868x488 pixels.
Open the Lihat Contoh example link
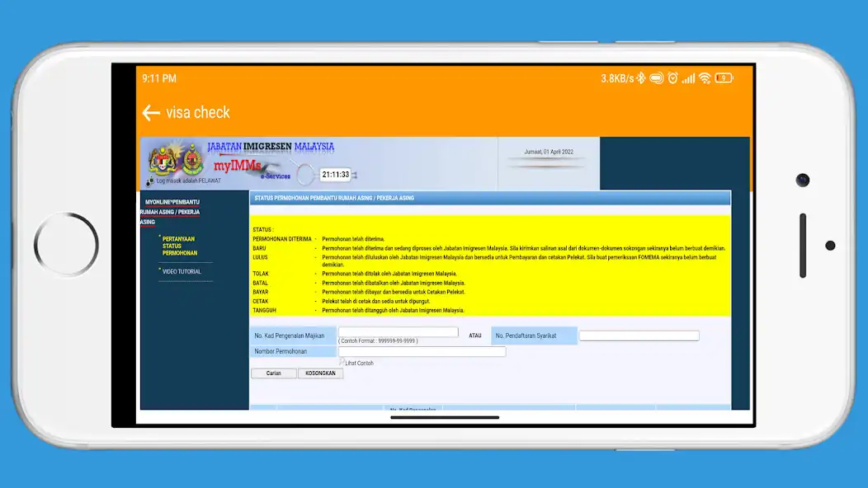pyautogui.click(x=359, y=364)
